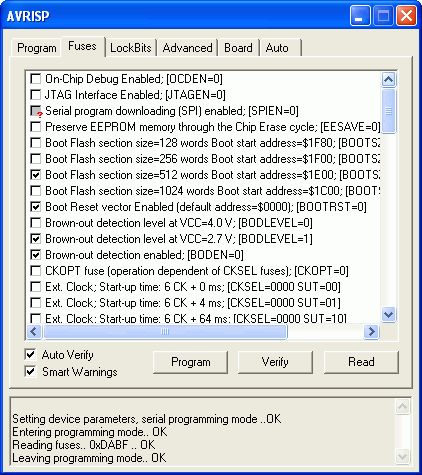Check the CKOPT fuse option
Screen dimensions: 422x475
[36, 271]
